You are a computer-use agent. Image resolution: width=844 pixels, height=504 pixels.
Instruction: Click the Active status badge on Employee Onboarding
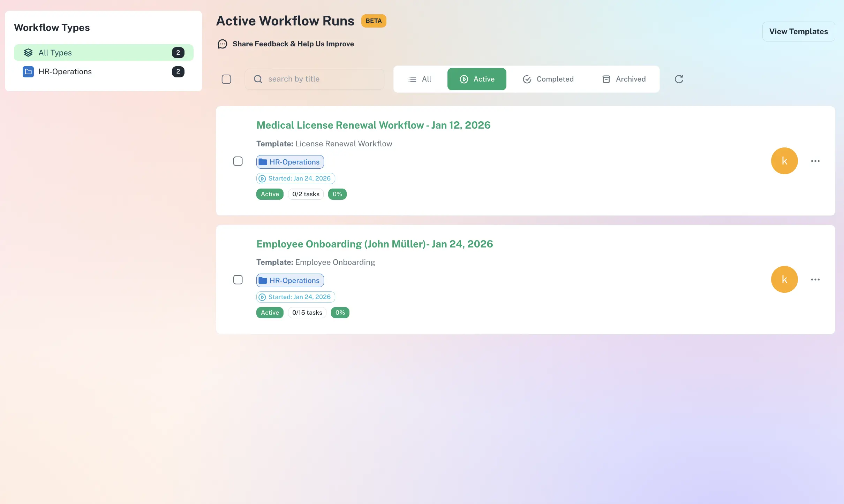coord(270,313)
